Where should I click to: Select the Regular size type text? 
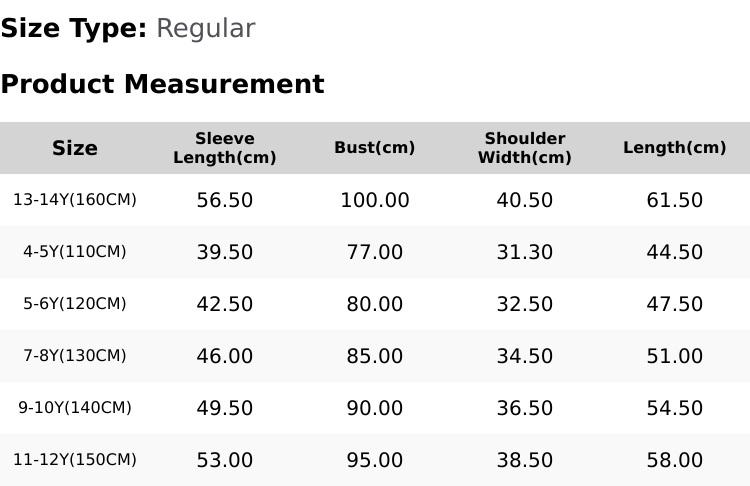(206, 29)
